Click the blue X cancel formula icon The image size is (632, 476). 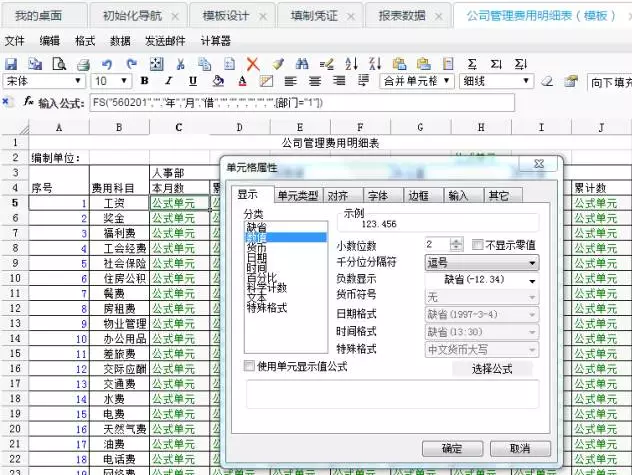7,102
